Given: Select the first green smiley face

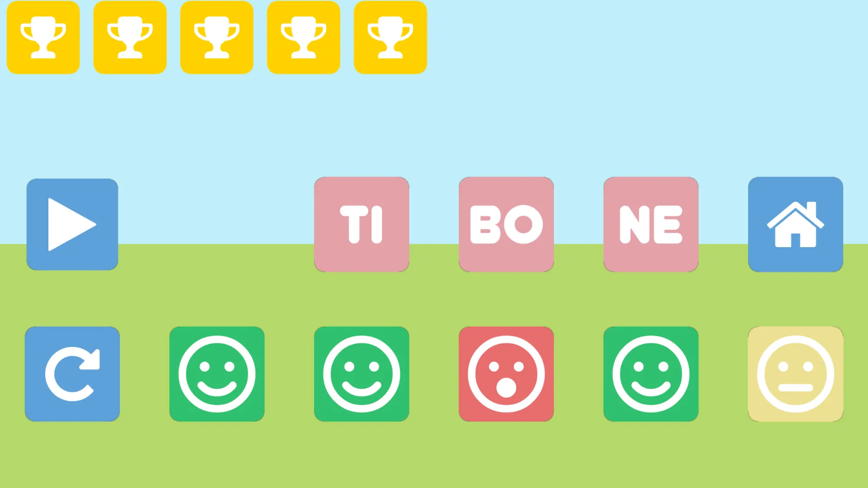Looking at the screenshot, I should pos(217,374).
